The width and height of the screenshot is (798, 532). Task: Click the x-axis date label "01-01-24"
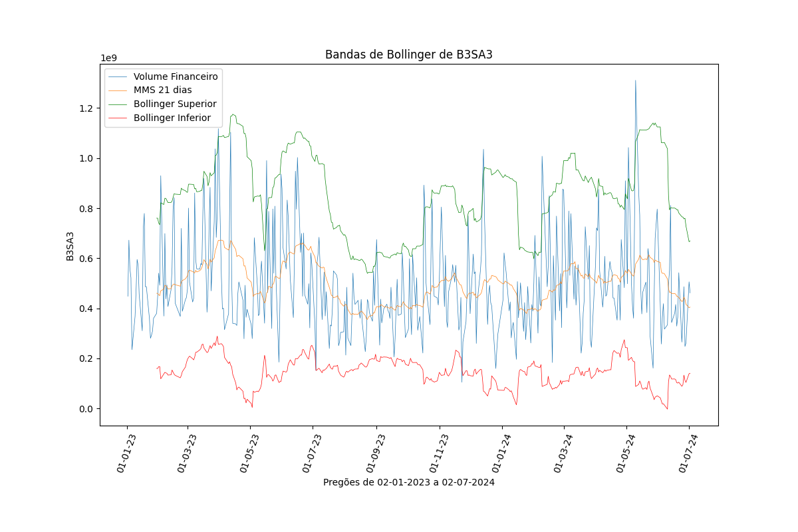coord(501,453)
